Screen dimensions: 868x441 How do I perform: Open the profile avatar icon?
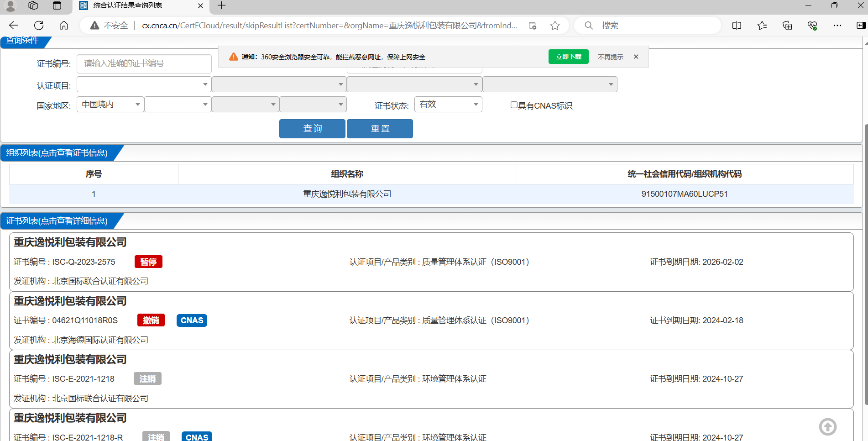(x=10, y=5)
